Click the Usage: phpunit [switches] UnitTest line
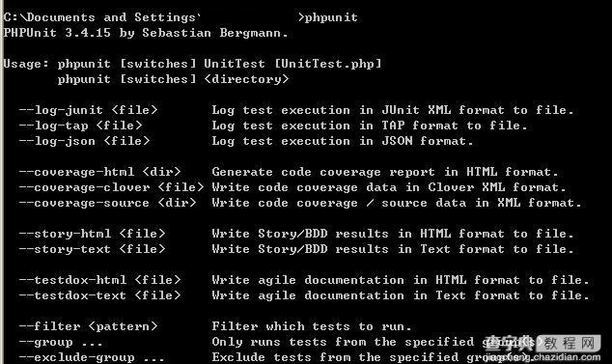This screenshot has width=612, height=364. tap(193, 64)
